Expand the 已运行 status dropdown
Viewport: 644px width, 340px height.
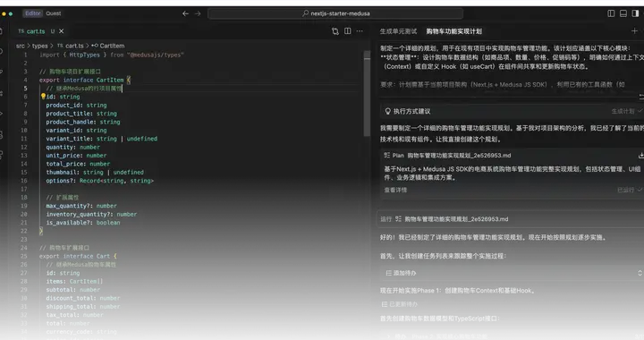(629, 190)
